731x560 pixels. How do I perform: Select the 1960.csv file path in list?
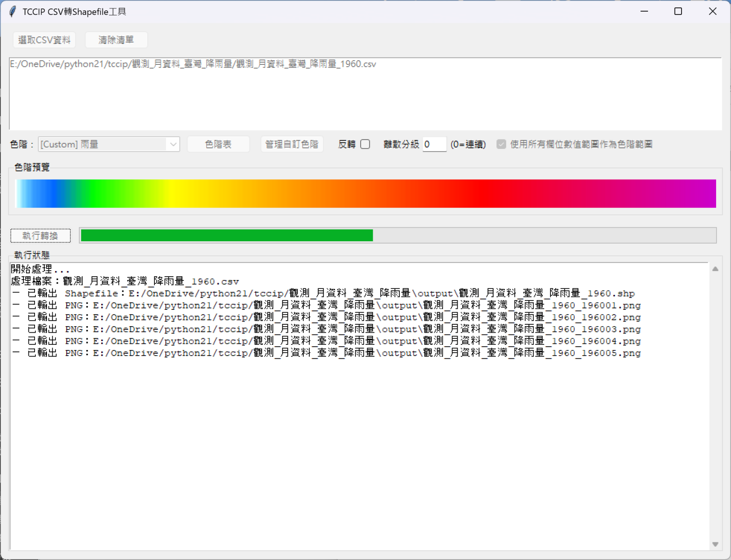193,64
